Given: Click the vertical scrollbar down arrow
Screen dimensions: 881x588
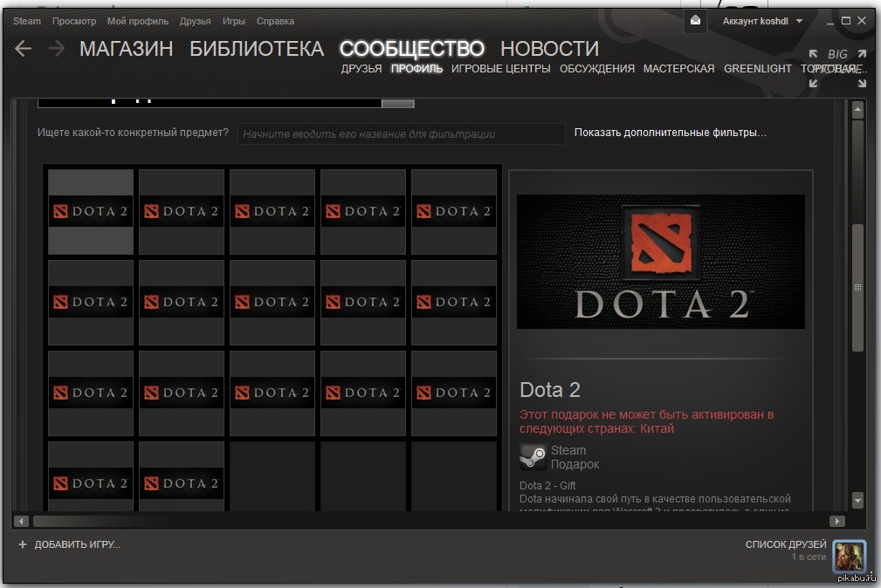Looking at the screenshot, I should [857, 501].
